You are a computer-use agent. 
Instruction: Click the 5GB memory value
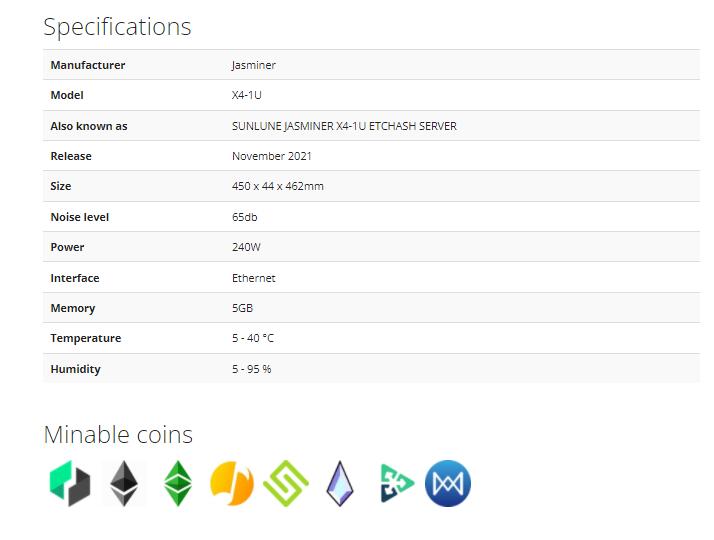pyautogui.click(x=242, y=308)
